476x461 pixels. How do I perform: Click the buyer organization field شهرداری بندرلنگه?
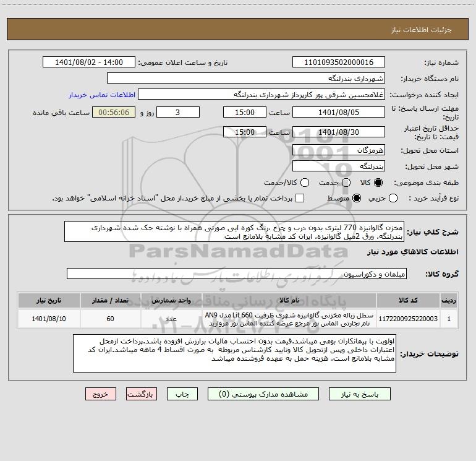[246, 78]
